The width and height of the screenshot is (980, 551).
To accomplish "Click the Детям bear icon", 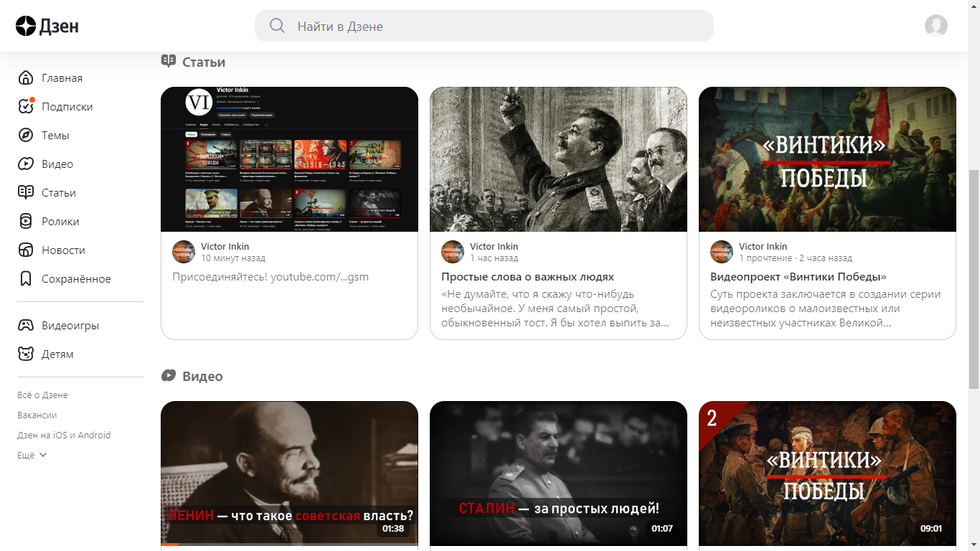I will 26,354.
